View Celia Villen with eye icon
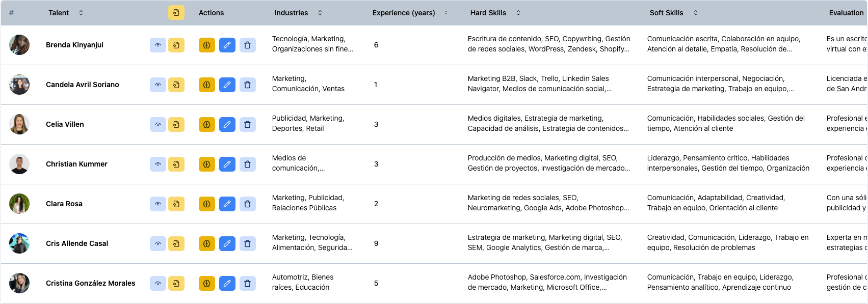The height and width of the screenshot is (304, 868). pos(157,124)
